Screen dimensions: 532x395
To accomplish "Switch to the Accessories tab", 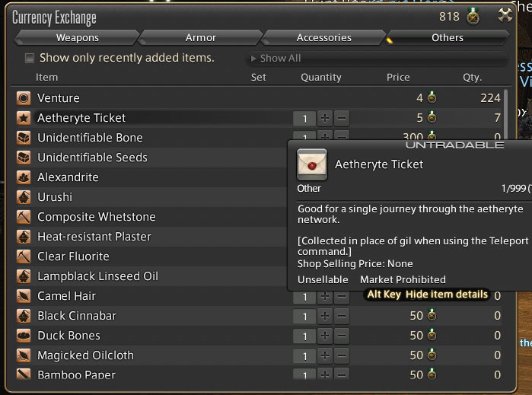I will 323,37.
